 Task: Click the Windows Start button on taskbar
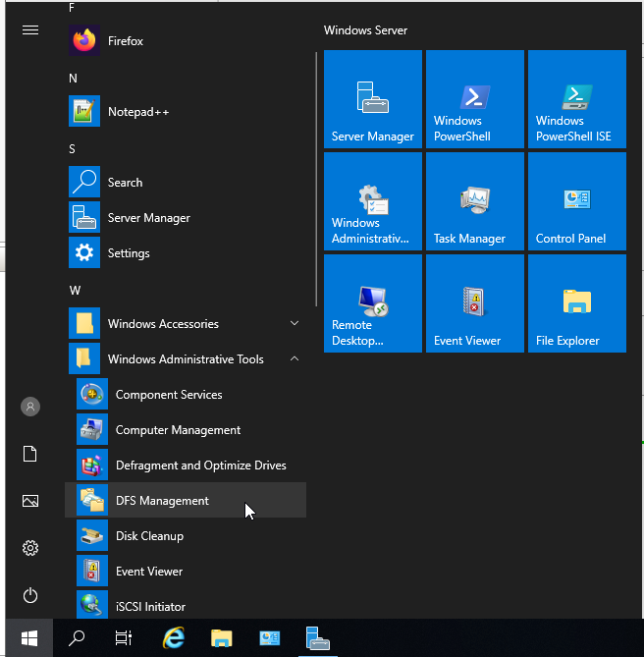tap(29, 638)
